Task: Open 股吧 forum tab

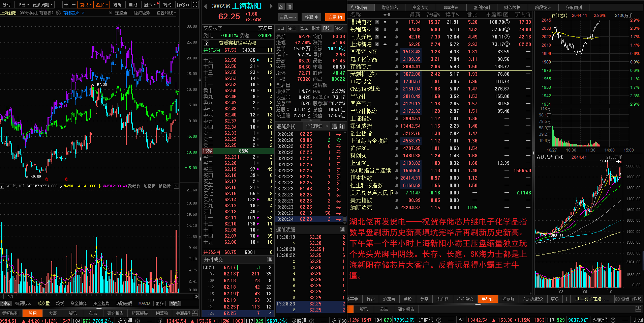Action: (x=32, y=313)
